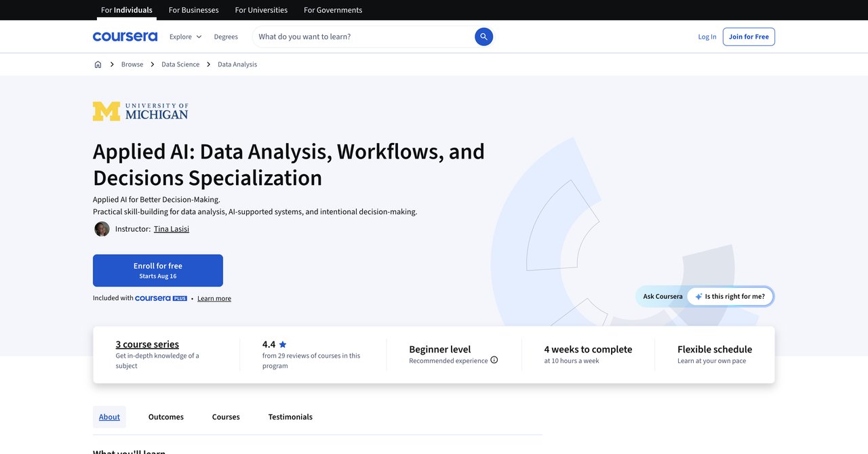Open the Data Analysis breadcrumb
868x454 pixels.
(237, 64)
